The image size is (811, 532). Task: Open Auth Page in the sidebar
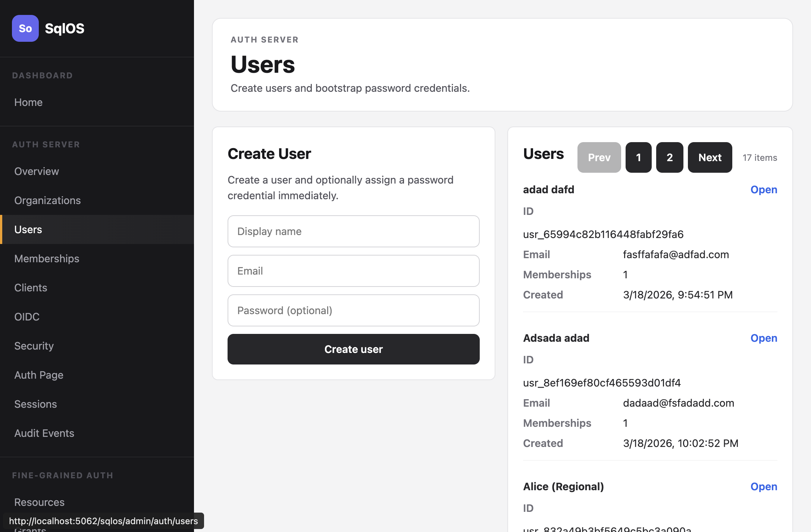[39, 375]
